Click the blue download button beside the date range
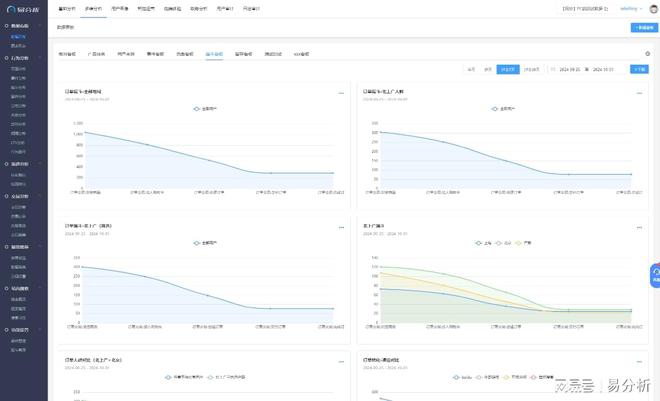The height and width of the screenshot is (401, 660). tap(639, 69)
